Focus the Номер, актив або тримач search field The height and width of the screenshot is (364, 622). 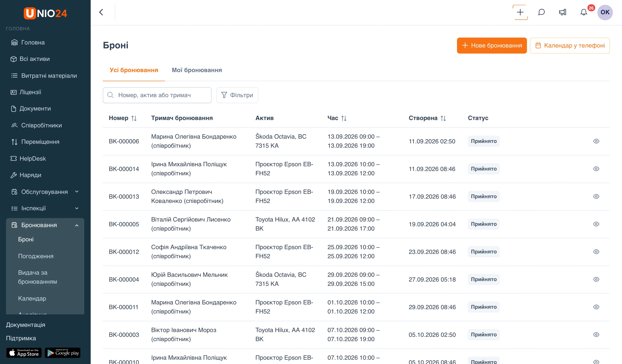click(157, 95)
